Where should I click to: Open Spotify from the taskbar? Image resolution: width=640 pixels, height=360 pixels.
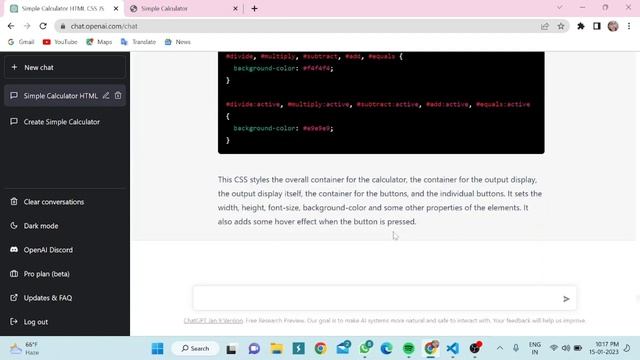[x=409, y=349]
